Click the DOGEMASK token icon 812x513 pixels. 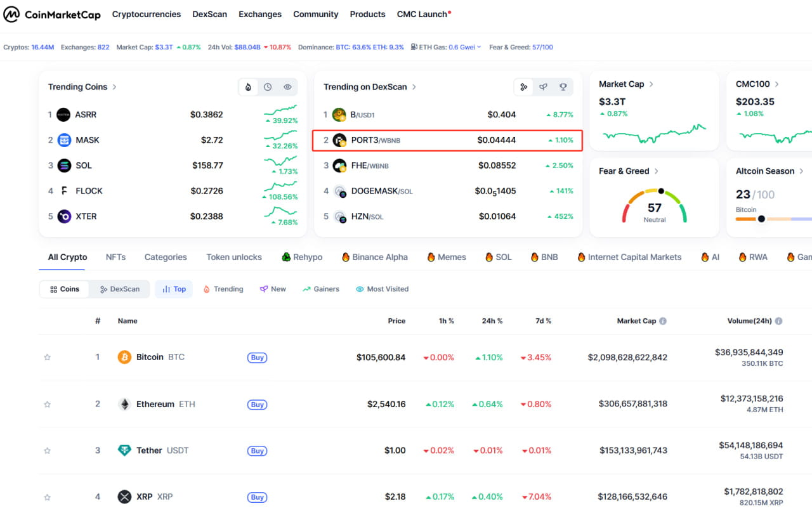coord(339,191)
